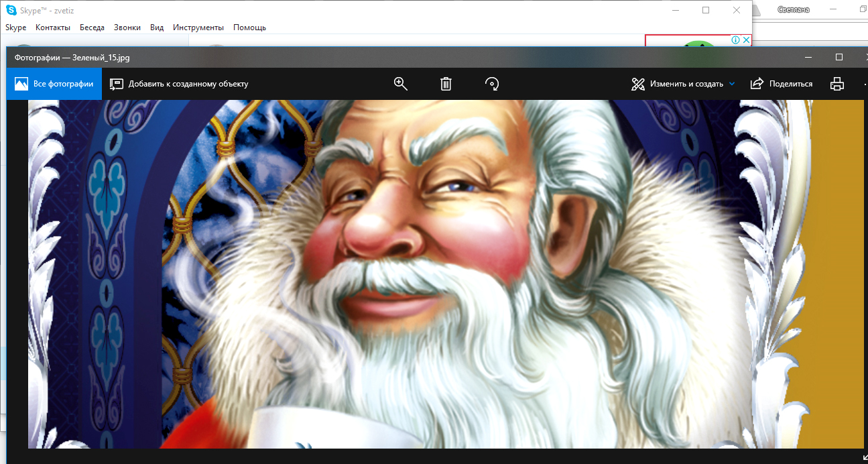The height and width of the screenshot is (464, 868).
Task: Click the Skype logo icon in title bar
Action: 11,10
